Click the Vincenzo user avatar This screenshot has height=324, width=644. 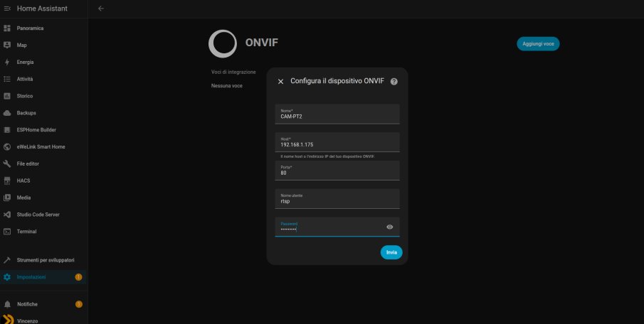pyautogui.click(x=8, y=320)
